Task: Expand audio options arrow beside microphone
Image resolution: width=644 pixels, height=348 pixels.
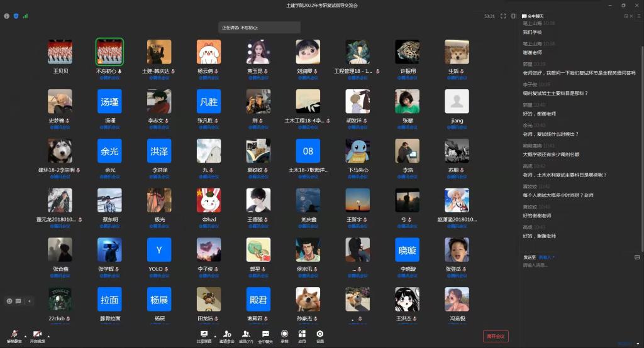Action: (25, 335)
